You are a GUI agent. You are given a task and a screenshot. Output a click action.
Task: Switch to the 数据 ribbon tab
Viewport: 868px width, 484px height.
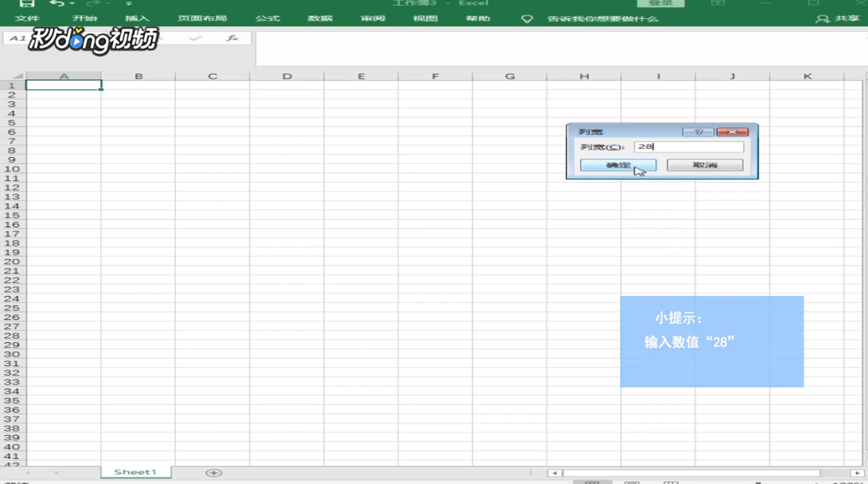[320, 18]
